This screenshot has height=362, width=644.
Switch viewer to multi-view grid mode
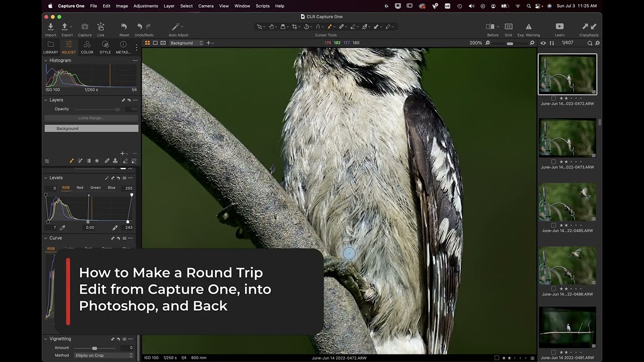click(147, 43)
